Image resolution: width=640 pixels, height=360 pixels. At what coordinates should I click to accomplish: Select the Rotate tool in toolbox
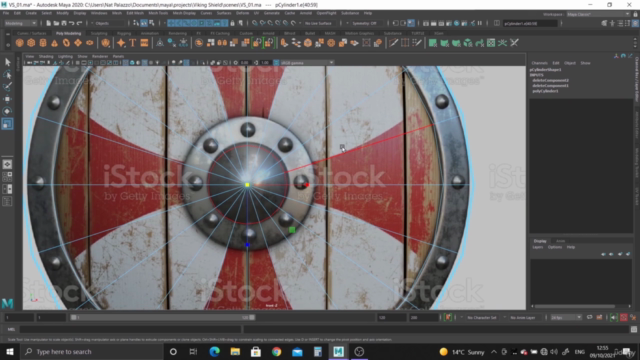[7, 111]
